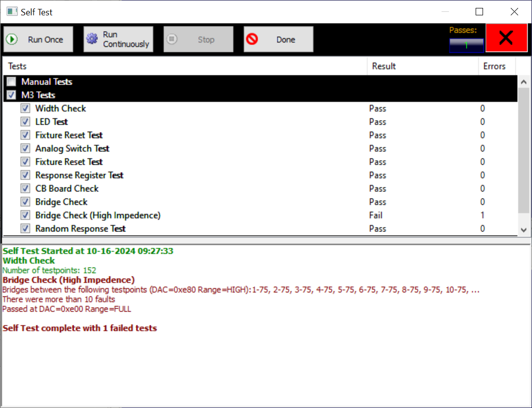Click the red X fail status indicator
532x408 pixels.
click(506, 38)
